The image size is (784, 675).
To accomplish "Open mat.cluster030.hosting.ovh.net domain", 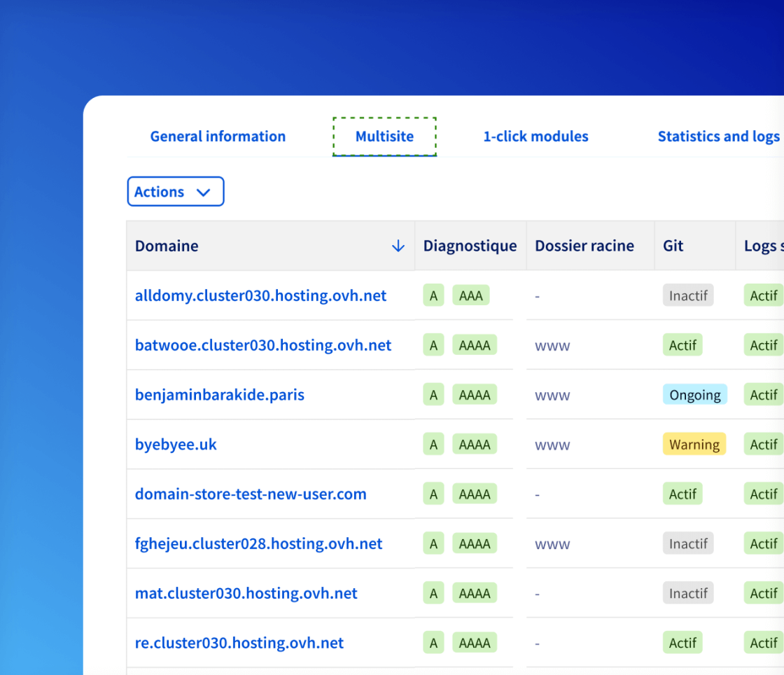I will click(x=246, y=594).
